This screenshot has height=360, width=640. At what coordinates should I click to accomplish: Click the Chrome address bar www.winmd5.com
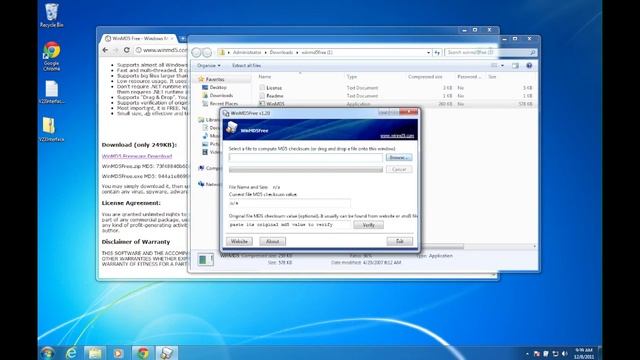point(162,50)
